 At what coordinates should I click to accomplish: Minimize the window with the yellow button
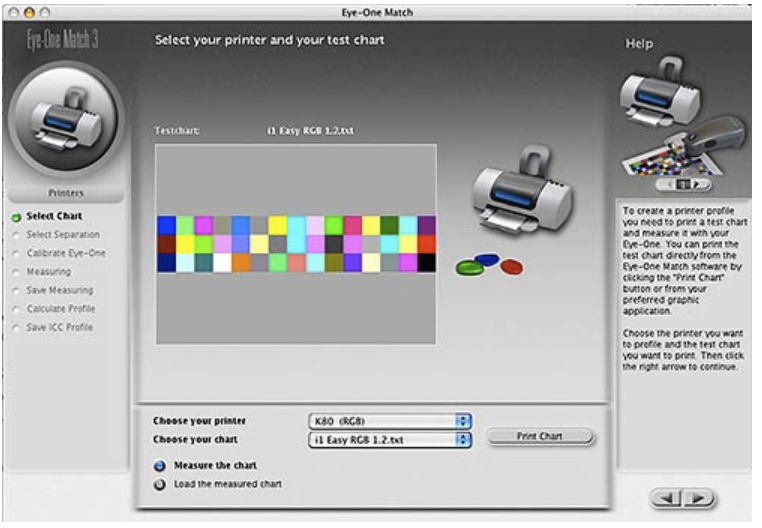point(30,13)
